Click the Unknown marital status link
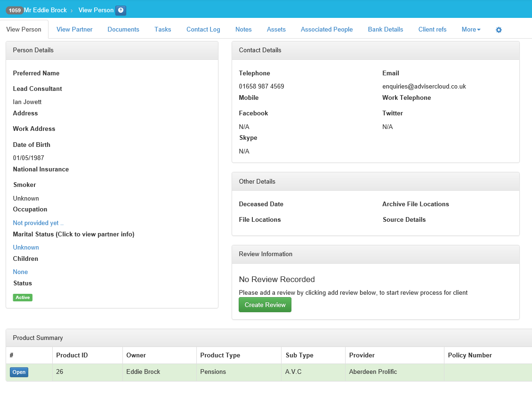The height and width of the screenshot is (404, 532). tap(26, 247)
